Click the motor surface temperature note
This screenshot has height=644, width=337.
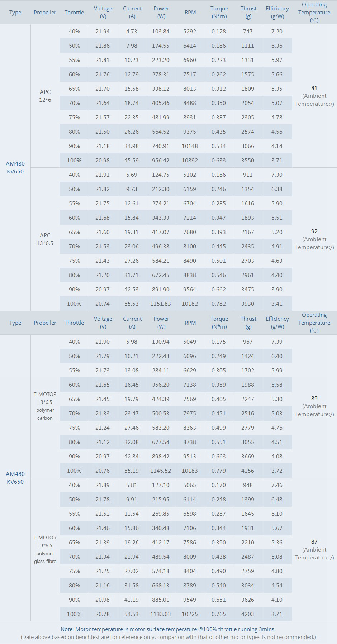[168, 629]
